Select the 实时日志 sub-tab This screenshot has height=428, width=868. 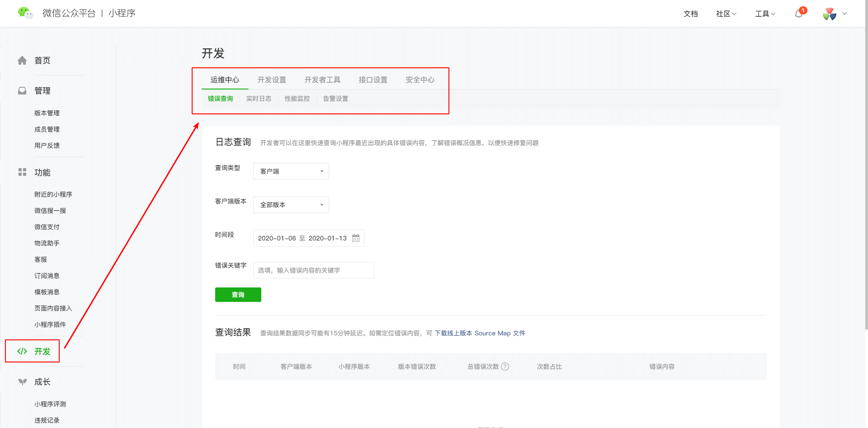coord(259,99)
